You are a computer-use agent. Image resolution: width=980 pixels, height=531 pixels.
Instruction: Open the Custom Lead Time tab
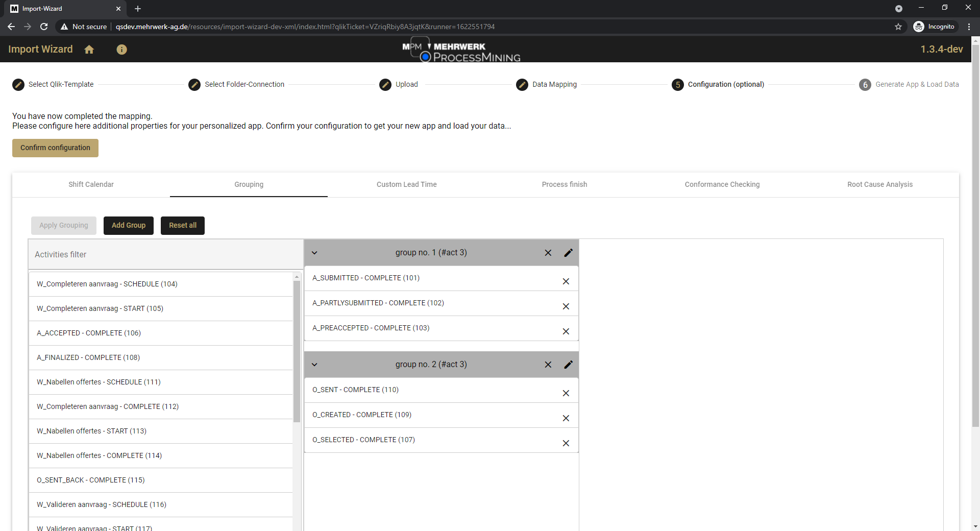coord(407,184)
